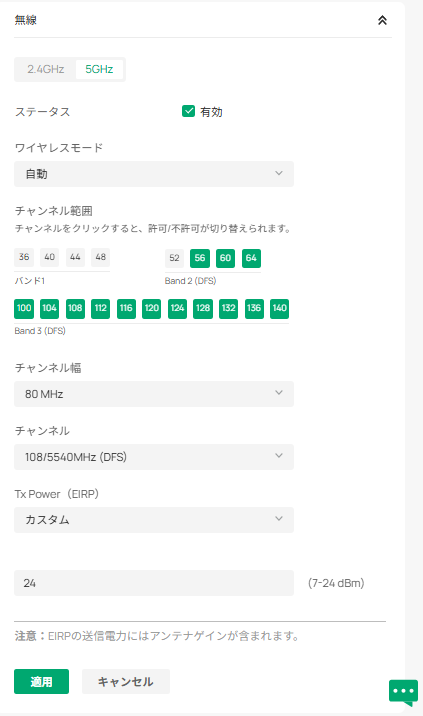Uncheck the 有効 status checkbox

tap(188, 111)
